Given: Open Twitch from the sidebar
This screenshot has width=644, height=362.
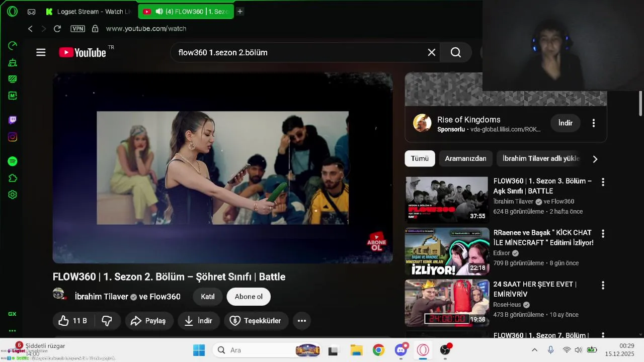Looking at the screenshot, I should [13, 120].
